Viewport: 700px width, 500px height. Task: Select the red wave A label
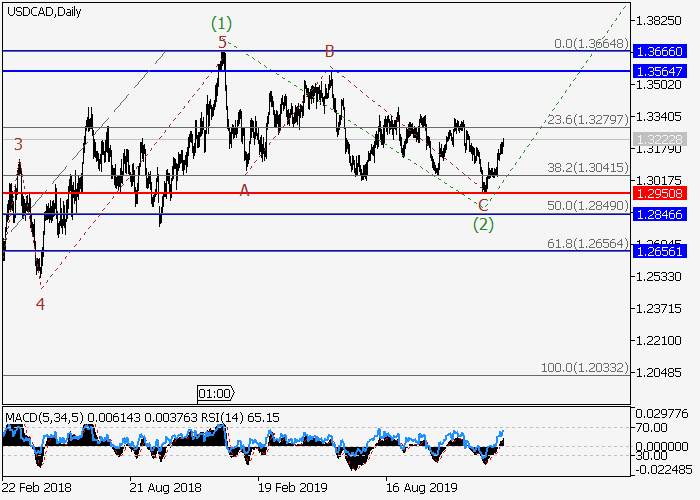coord(244,189)
